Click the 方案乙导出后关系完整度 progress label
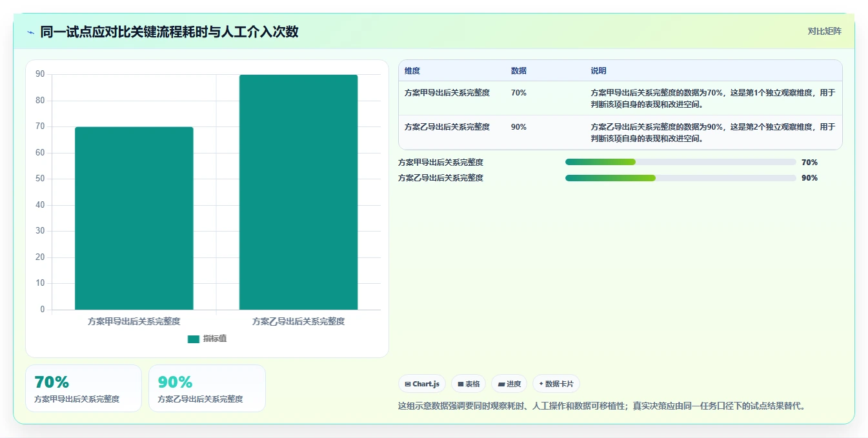 pos(441,178)
